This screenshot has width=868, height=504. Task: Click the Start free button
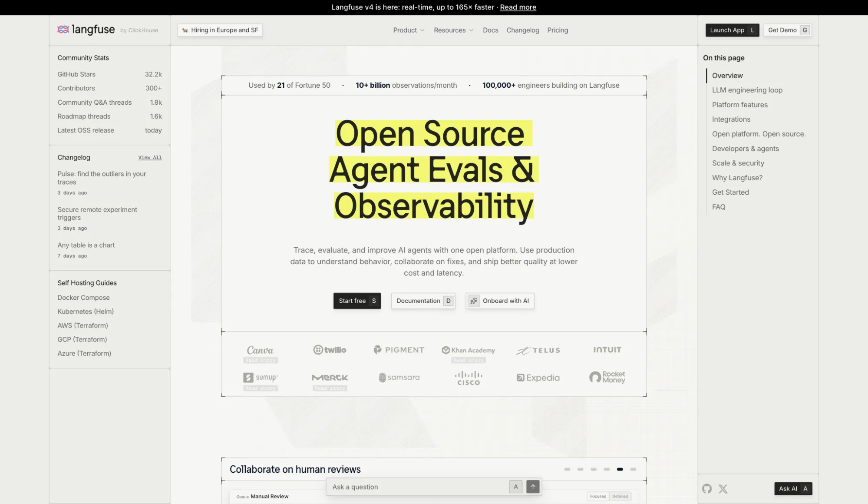click(357, 301)
